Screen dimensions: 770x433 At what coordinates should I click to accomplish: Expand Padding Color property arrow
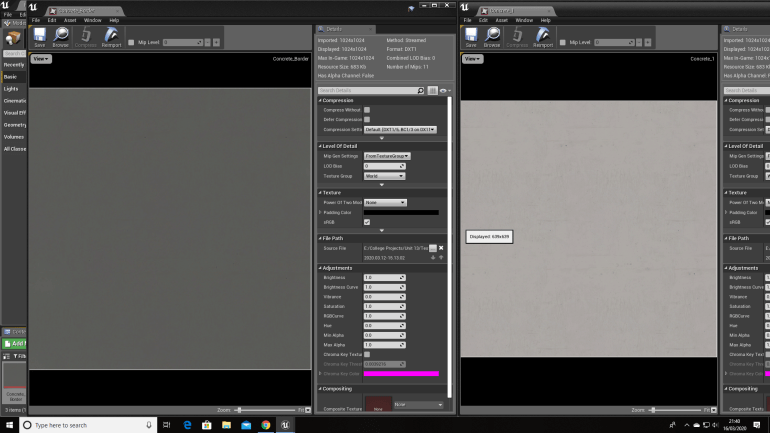coord(320,213)
